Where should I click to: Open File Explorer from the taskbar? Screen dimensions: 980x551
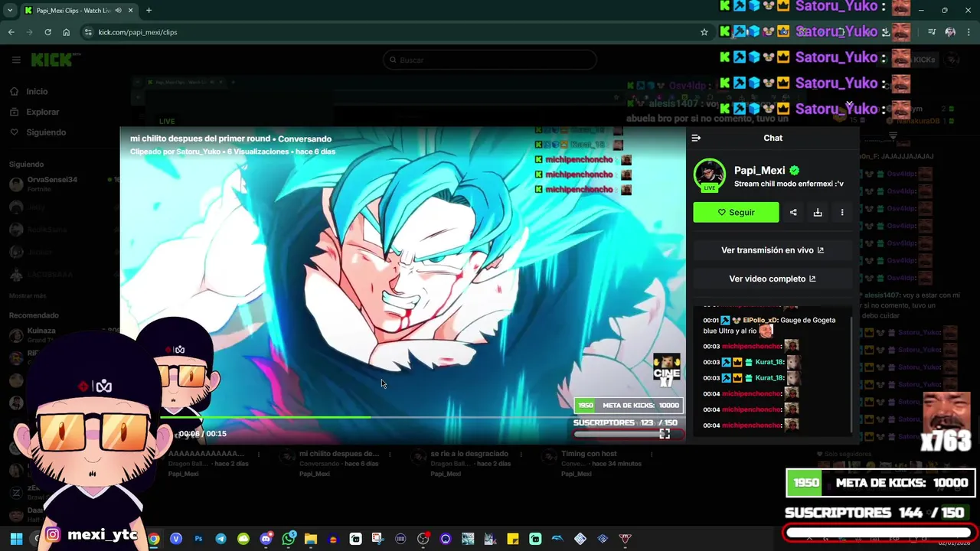pyautogui.click(x=311, y=539)
